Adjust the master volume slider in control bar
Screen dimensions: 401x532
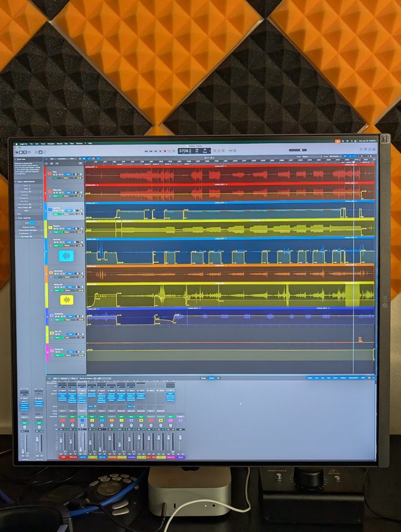click(x=298, y=150)
